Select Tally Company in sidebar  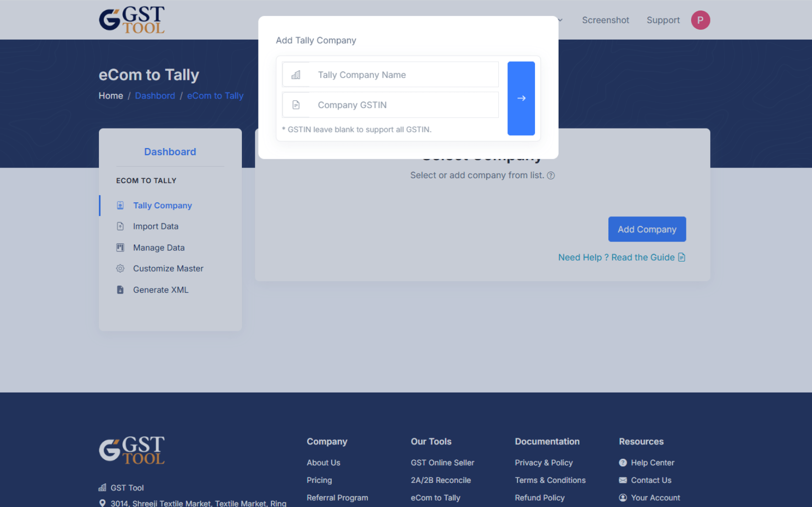(x=162, y=205)
